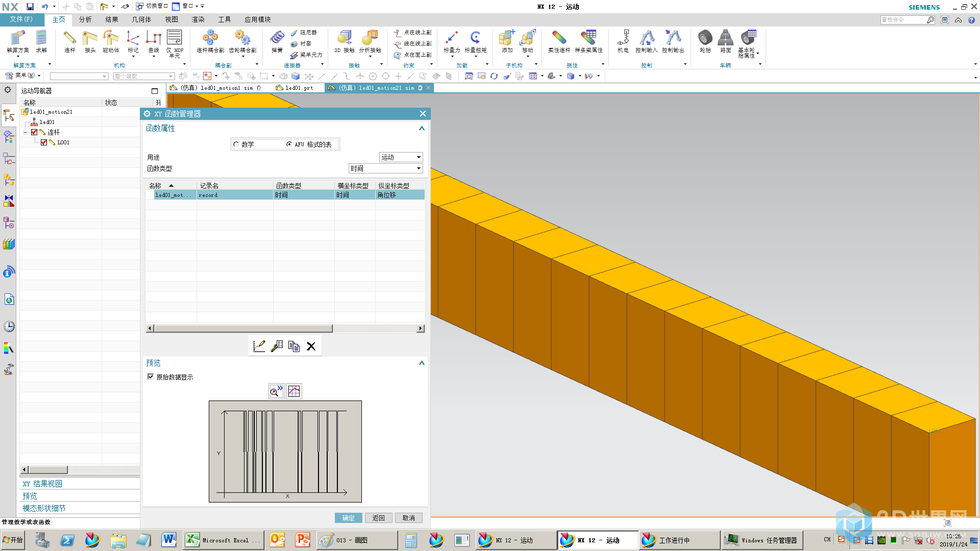Switch to the 几何体 ribbon tab
980x551 pixels.
point(141,19)
